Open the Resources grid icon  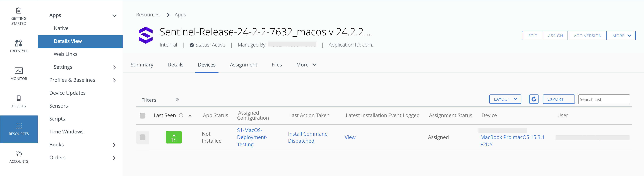[x=19, y=126]
